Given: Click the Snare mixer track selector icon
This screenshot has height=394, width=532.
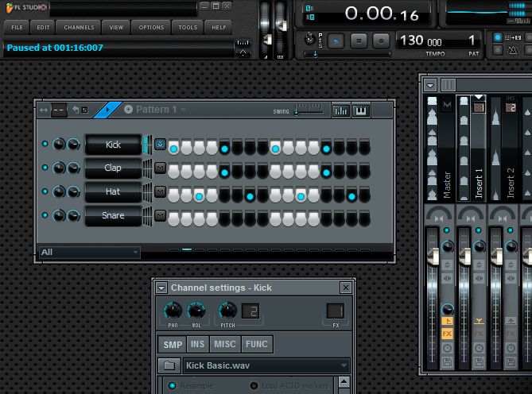Looking at the screenshot, I should 160,215.
